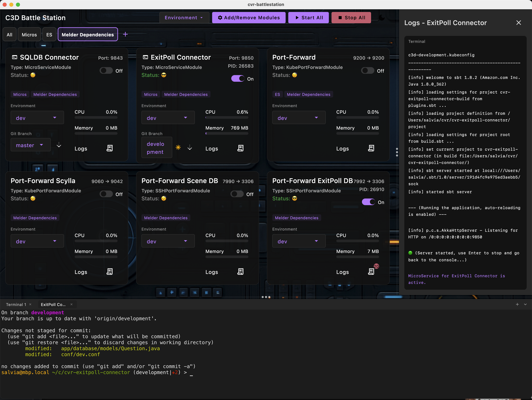Open ExitPoll Connector logs icon
The image size is (532, 400).
pyautogui.click(x=240, y=148)
